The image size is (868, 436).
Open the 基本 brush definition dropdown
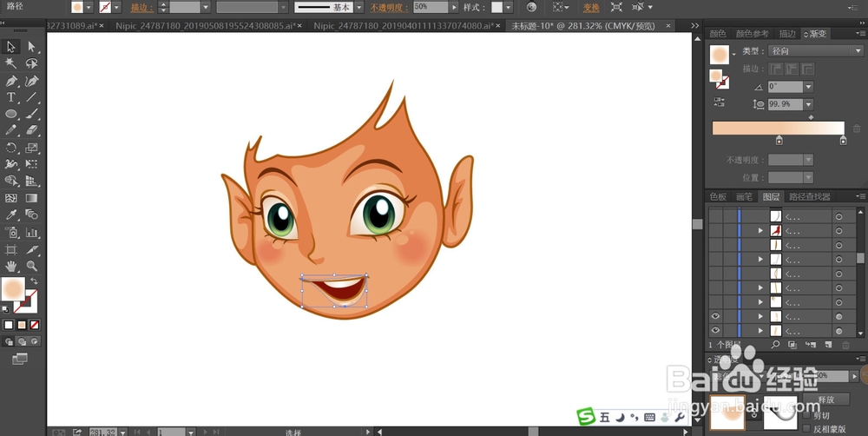(x=358, y=7)
